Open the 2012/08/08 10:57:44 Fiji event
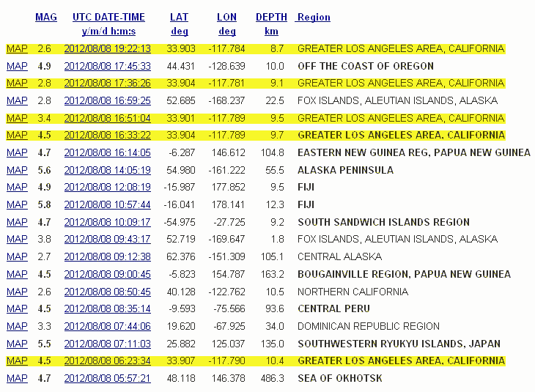This screenshot has width=535, height=392. [107, 205]
